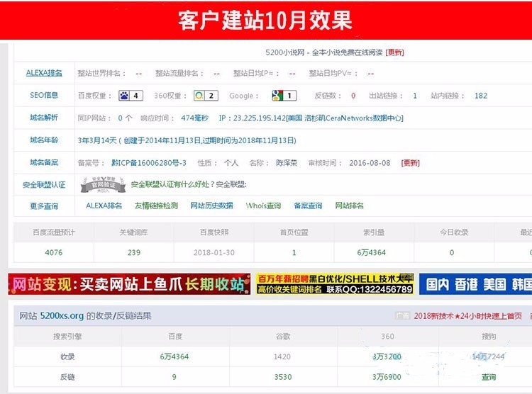The height and width of the screenshot is (394, 532).
Task: Click the 谷歌 column header
Action: pos(283,337)
